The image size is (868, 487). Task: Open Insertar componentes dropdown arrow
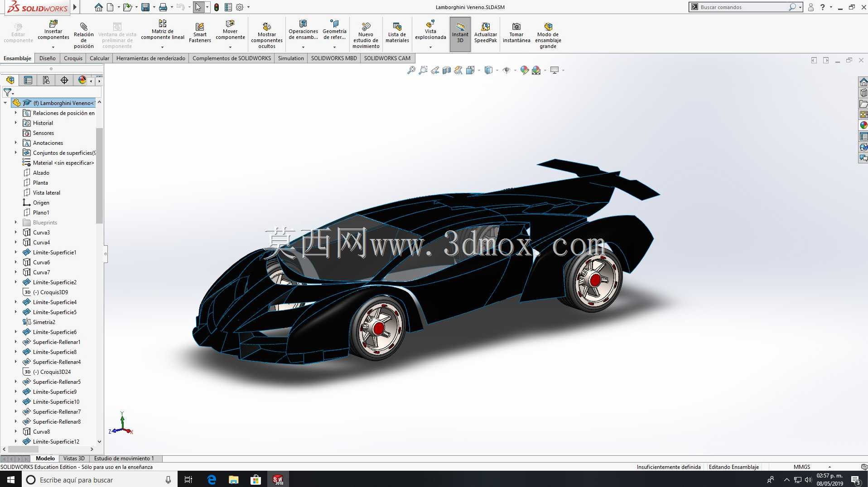53,47
